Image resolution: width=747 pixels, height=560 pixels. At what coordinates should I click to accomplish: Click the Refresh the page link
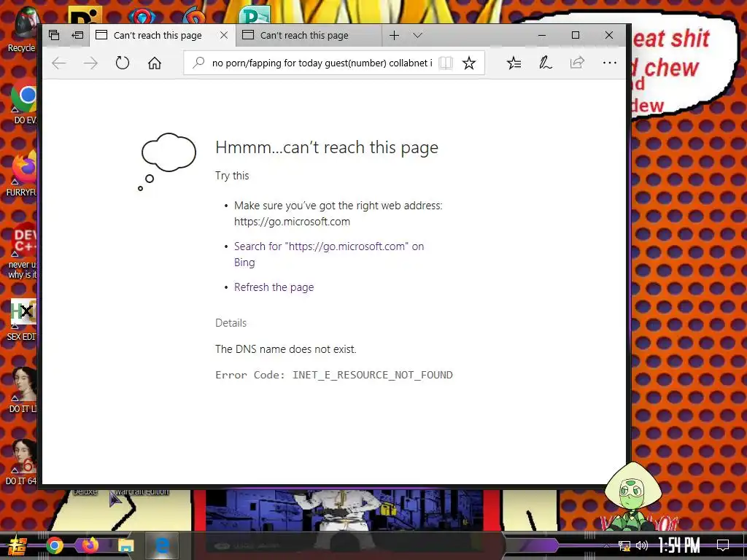(x=274, y=287)
